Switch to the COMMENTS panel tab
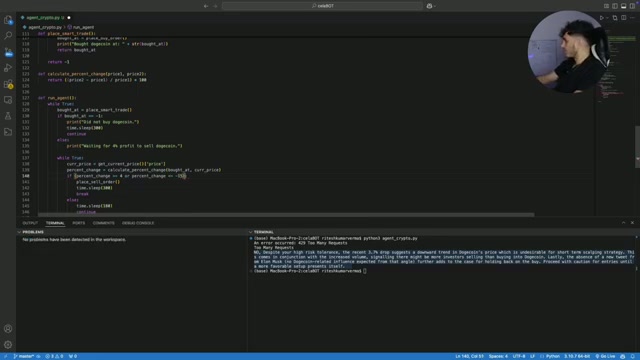 (103, 223)
